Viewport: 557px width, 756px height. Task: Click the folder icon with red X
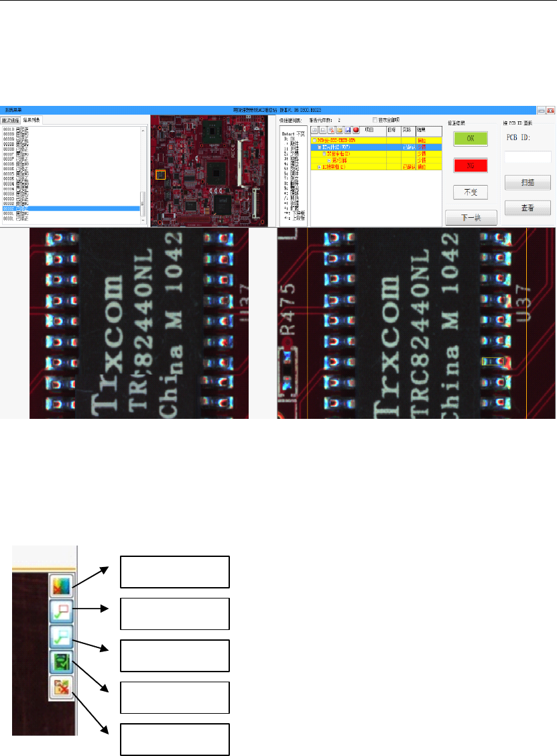[x=62, y=688]
